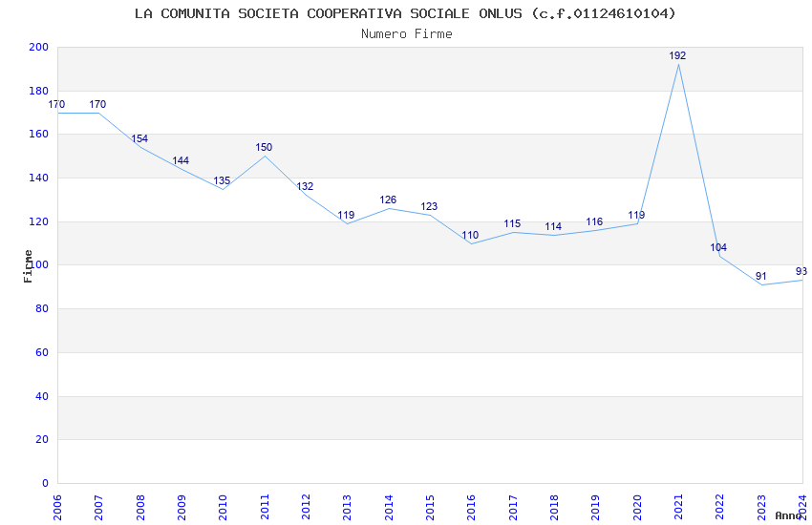
Task: Select the 123 data label for 2015
Action: 429,206
